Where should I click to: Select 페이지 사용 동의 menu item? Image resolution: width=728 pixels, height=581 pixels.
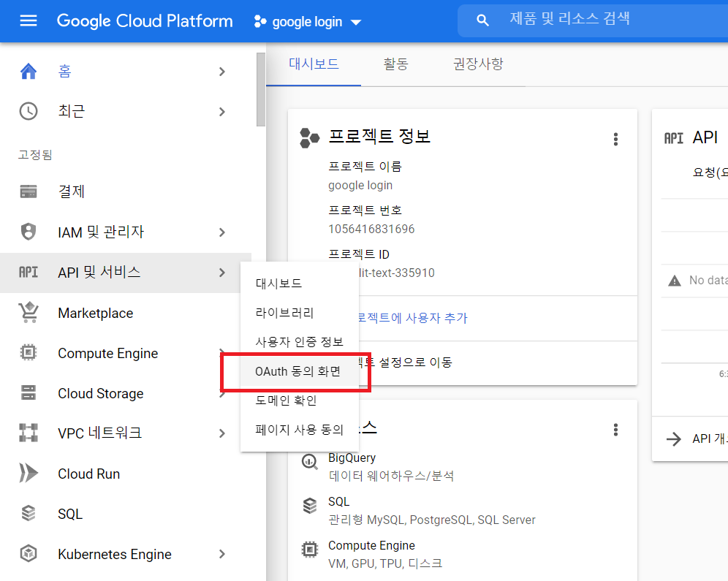[x=300, y=430]
